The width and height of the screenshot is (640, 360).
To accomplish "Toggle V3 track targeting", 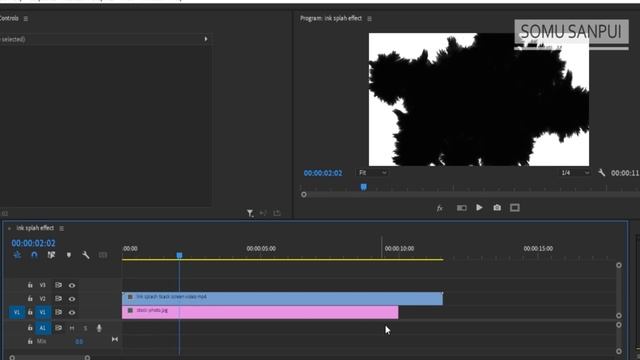I will point(42,285).
